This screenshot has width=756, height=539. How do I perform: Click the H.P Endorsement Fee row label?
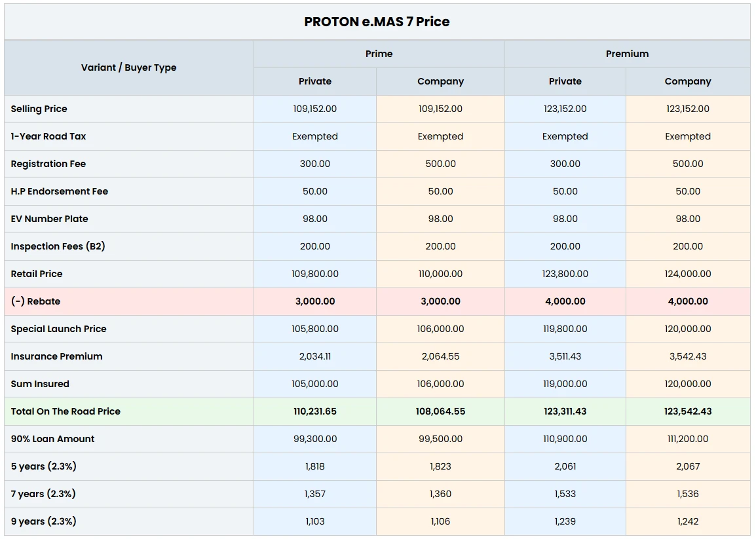(x=60, y=191)
